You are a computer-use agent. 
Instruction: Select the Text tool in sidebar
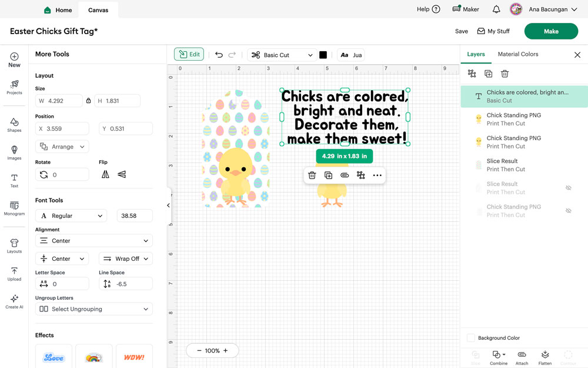coord(14,181)
